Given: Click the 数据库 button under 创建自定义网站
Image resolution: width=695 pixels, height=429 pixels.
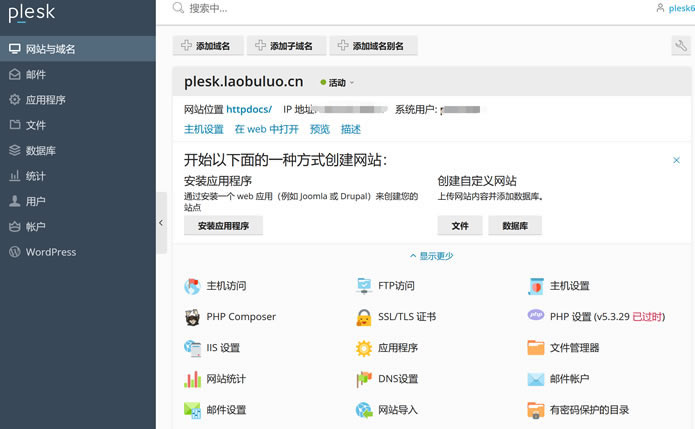Looking at the screenshot, I should (x=515, y=226).
